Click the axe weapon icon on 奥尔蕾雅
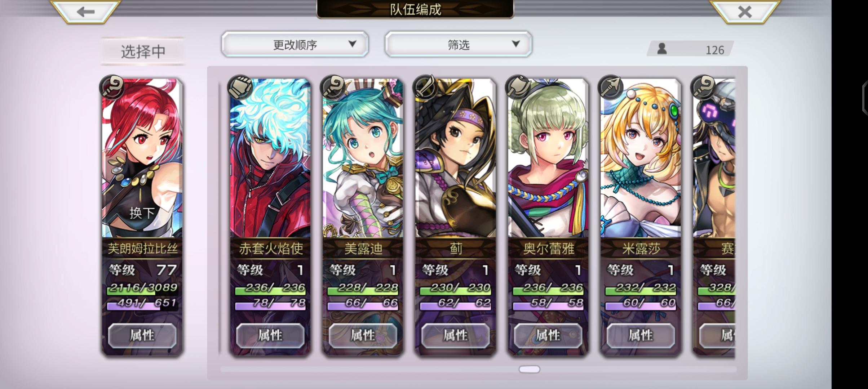Image resolution: width=868 pixels, height=389 pixels. click(518, 87)
